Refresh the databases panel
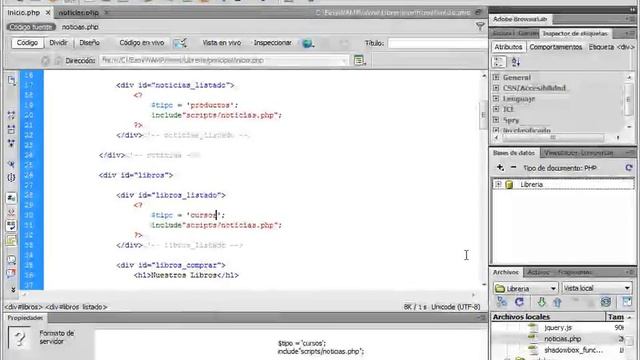640x360 pixels. click(x=629, y=168)
